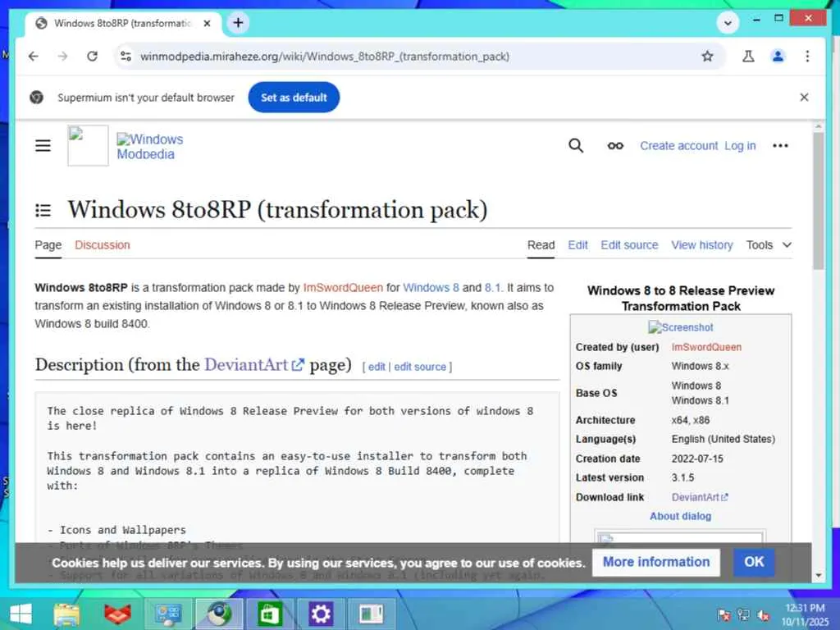The image size is (840, 630).
Task: Open File Explorer from the taskbar
Action: (x=67, y=614)
